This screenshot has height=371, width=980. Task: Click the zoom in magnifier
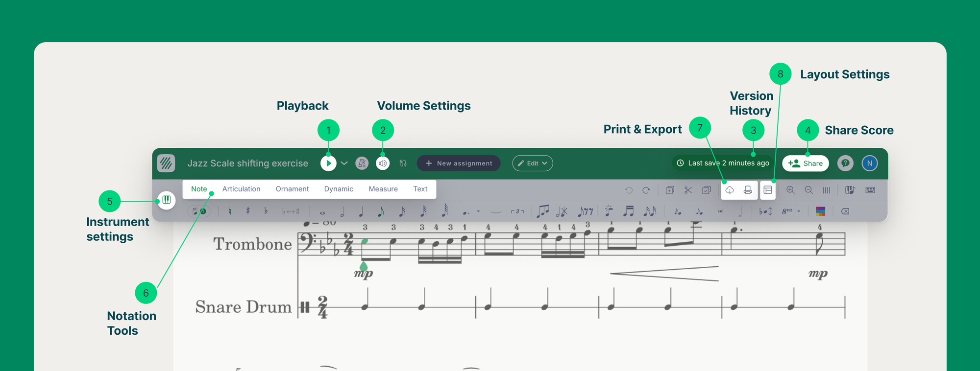click(x=790, y=190)
